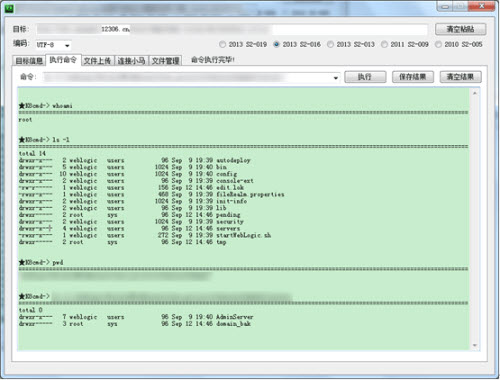Click the output scrollbar up arrow
The image size is (500, 380).
click(475, 93)
